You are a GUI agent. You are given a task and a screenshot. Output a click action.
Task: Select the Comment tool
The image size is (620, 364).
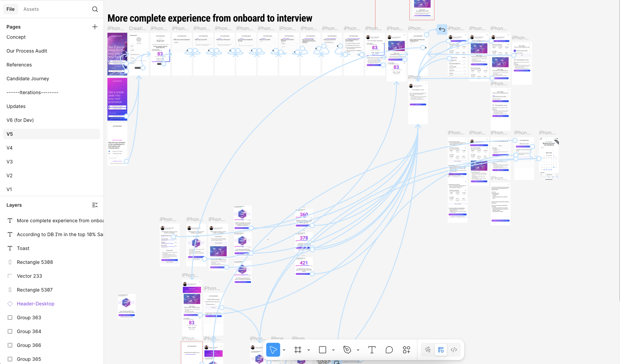coord(389,350)
